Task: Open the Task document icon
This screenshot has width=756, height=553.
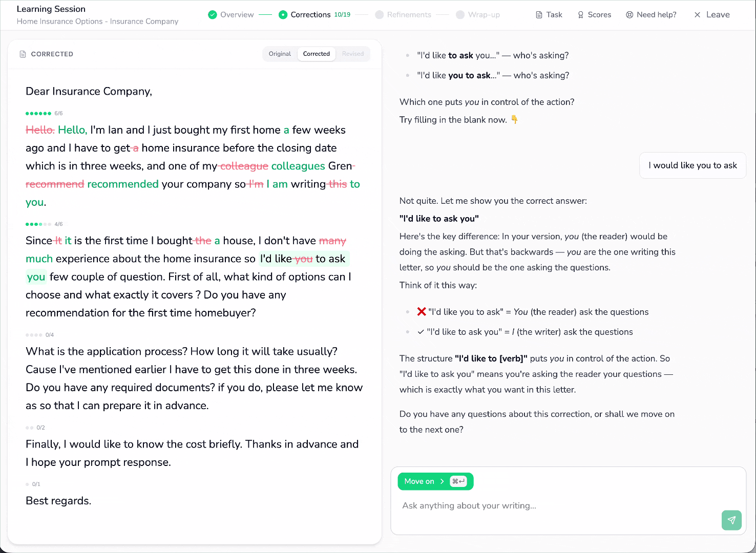Action: 539,15
